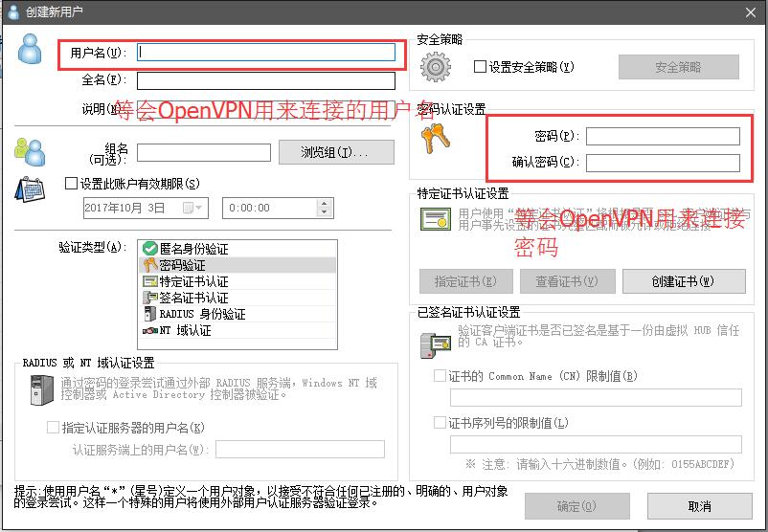Toggle 证书的 Common Name (CN) 限制值 checkbox
Screen dimensions: 768x532
tap(440, 376)
